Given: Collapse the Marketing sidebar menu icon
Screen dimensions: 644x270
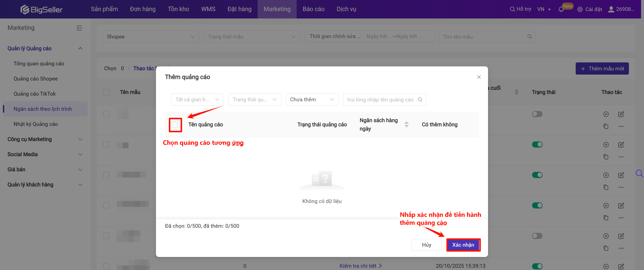Looking at the screenshot, I should (79, 28).
